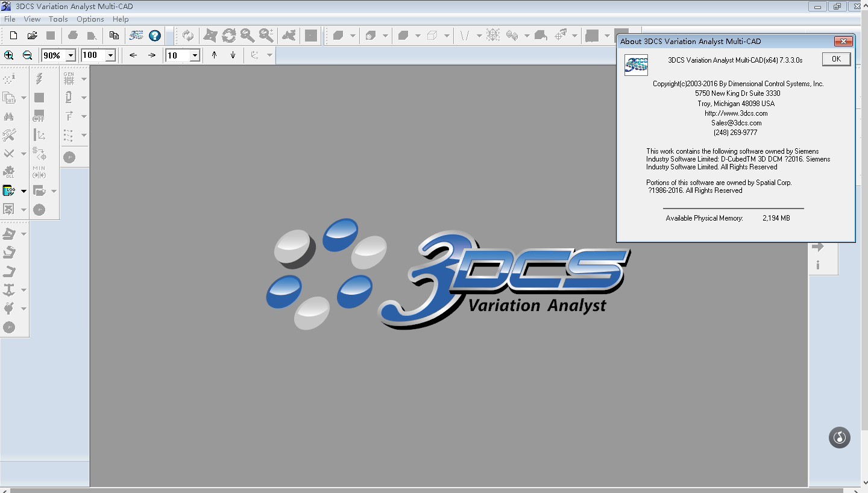Screen dimensions: 868x493
Task: Click the 'Troy, Michigan 48098 USA' text
Action: (736, 104)
